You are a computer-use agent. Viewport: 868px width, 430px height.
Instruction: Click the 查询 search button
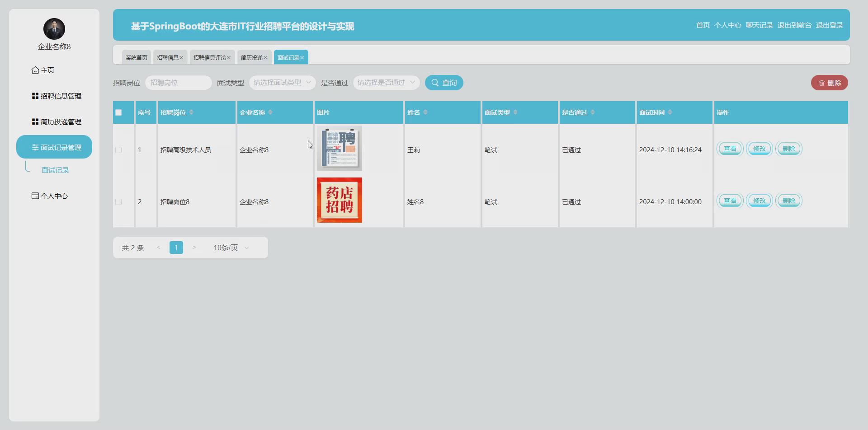(444, 83)
